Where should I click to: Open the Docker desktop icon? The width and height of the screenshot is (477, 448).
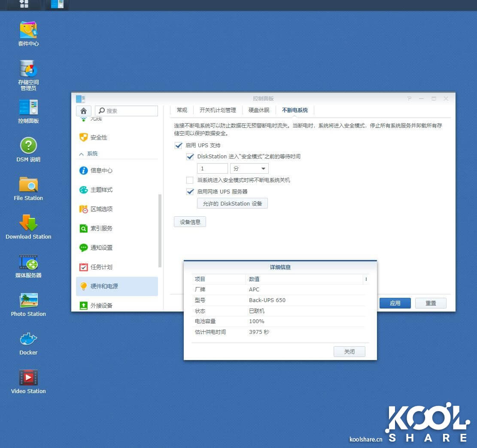pyautogui.click(x=28, y=339)
